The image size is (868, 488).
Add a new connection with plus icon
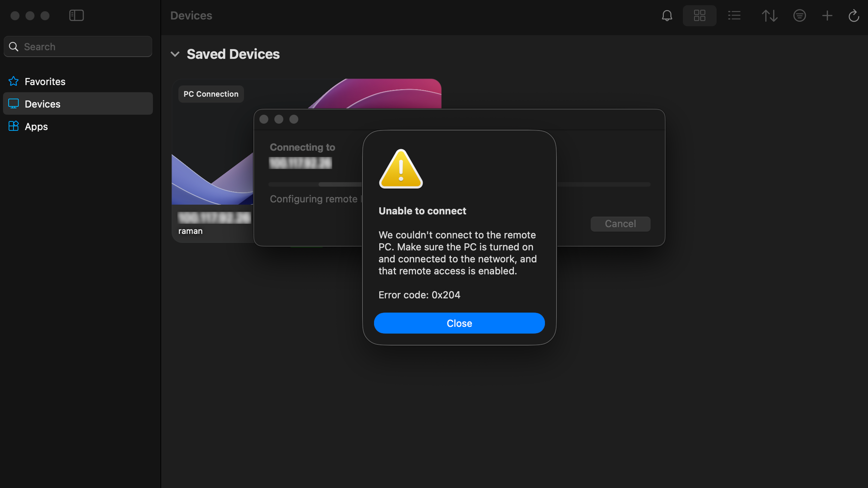click(827, 16)
